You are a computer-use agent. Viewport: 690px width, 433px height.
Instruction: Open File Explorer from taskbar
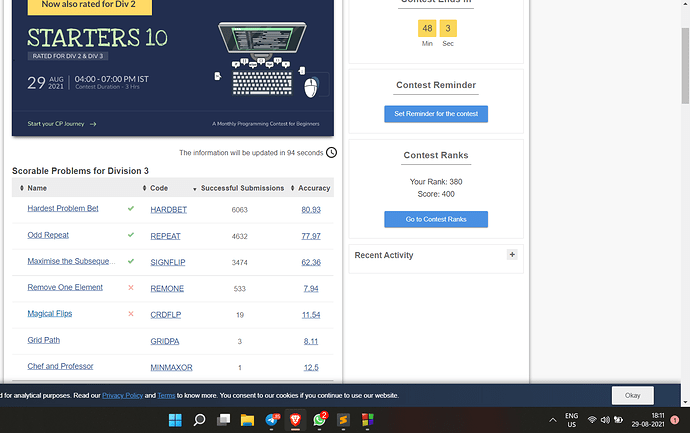pos(247,420)
